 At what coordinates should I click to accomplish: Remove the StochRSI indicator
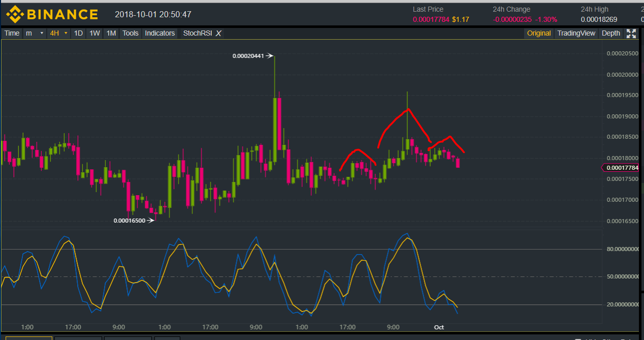(218, 34)
